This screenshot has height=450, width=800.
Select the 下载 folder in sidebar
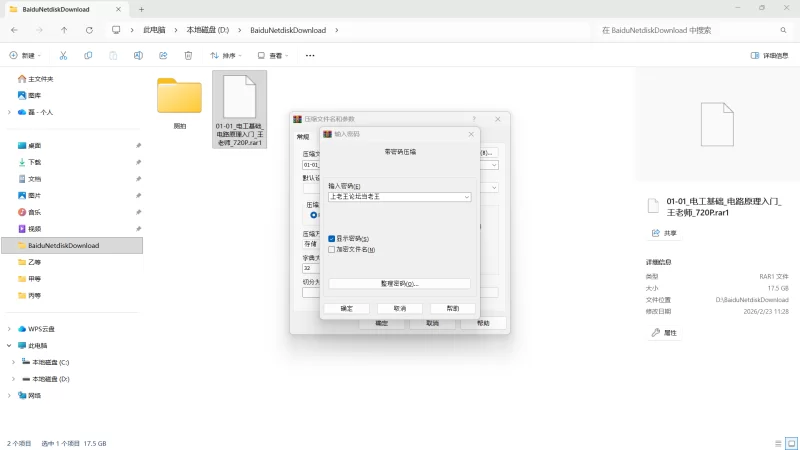[x=35, y=162]
